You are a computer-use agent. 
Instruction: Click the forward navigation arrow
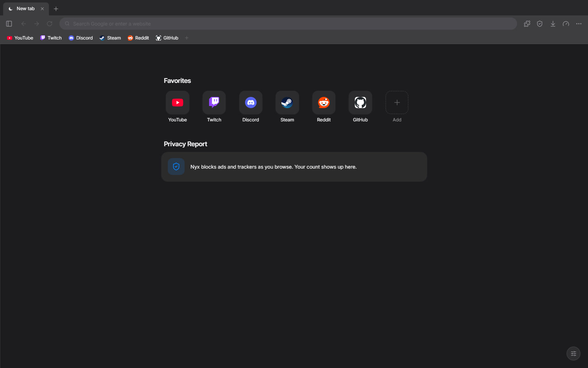click(x=37, y=24)
